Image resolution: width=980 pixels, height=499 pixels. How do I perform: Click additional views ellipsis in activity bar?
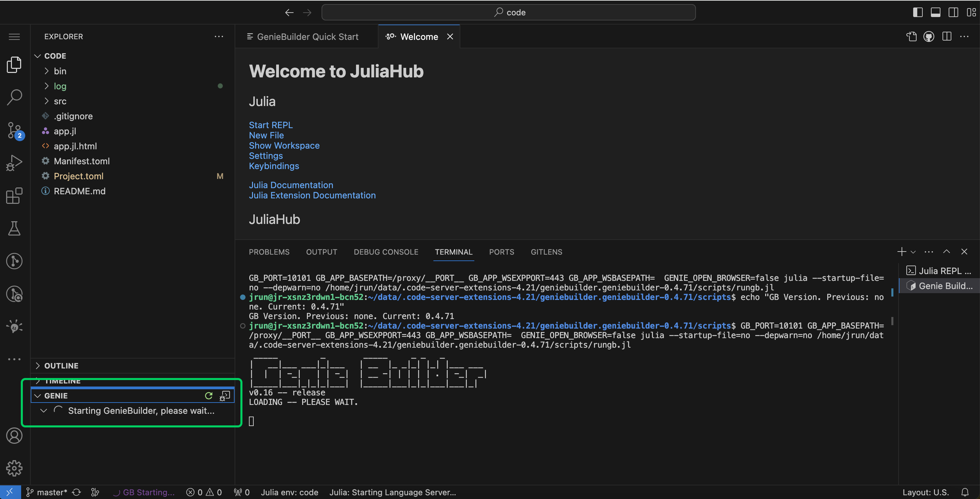[14, 359]
